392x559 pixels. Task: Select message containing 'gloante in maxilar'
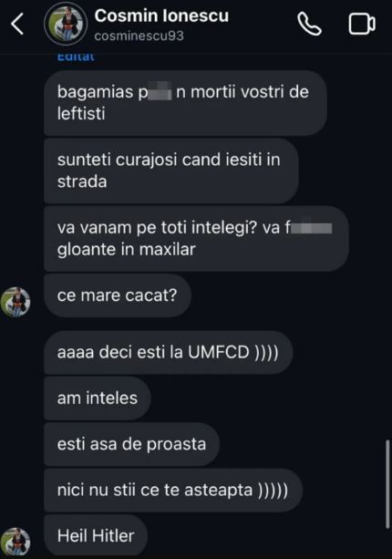[196, 239]
